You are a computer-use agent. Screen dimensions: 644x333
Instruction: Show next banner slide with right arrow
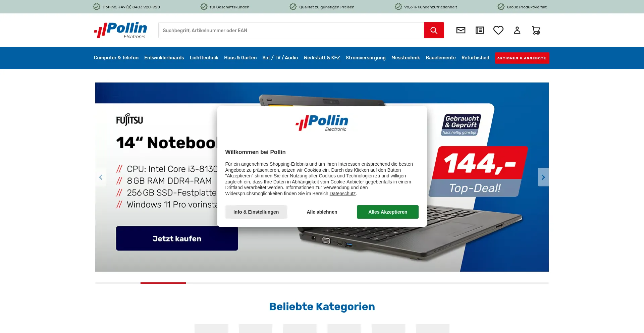click(543, 177)
